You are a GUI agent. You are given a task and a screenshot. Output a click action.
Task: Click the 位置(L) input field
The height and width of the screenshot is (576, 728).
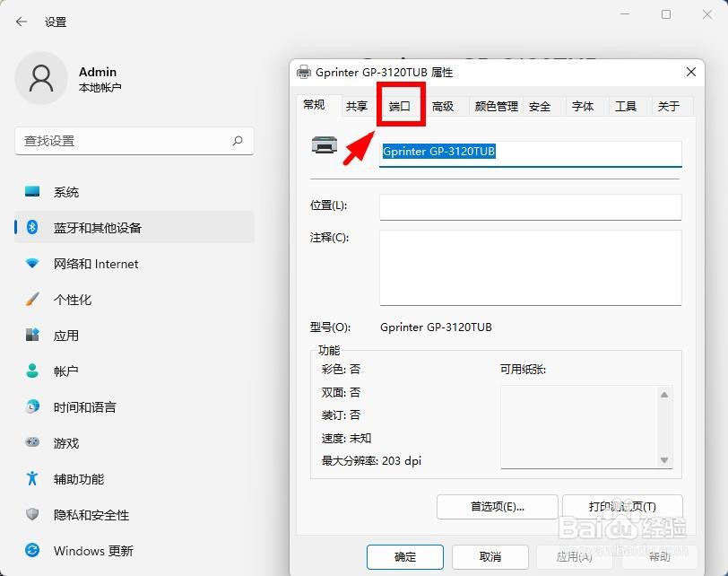tap(530, 207)
